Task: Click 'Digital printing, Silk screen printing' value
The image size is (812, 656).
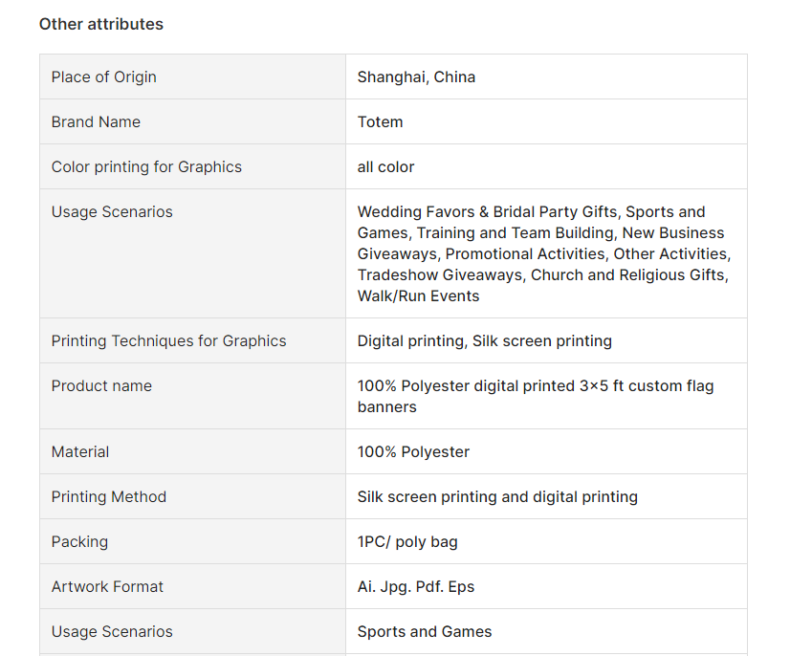Action: pos(484,340)
